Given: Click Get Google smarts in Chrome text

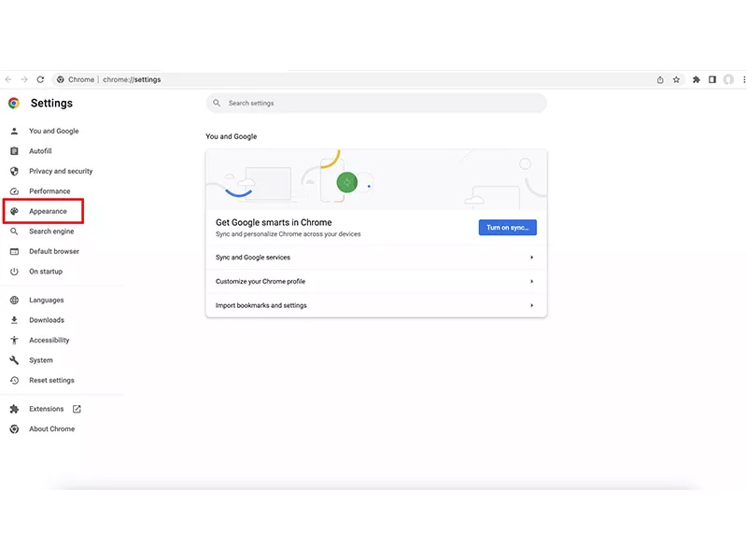Looking at the screenshot, I should pos(274,222).
